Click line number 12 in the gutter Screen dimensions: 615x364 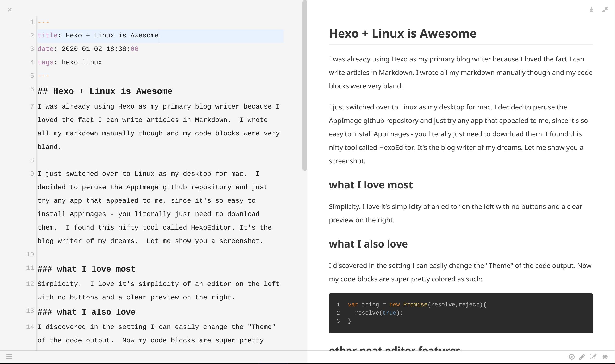30,284
